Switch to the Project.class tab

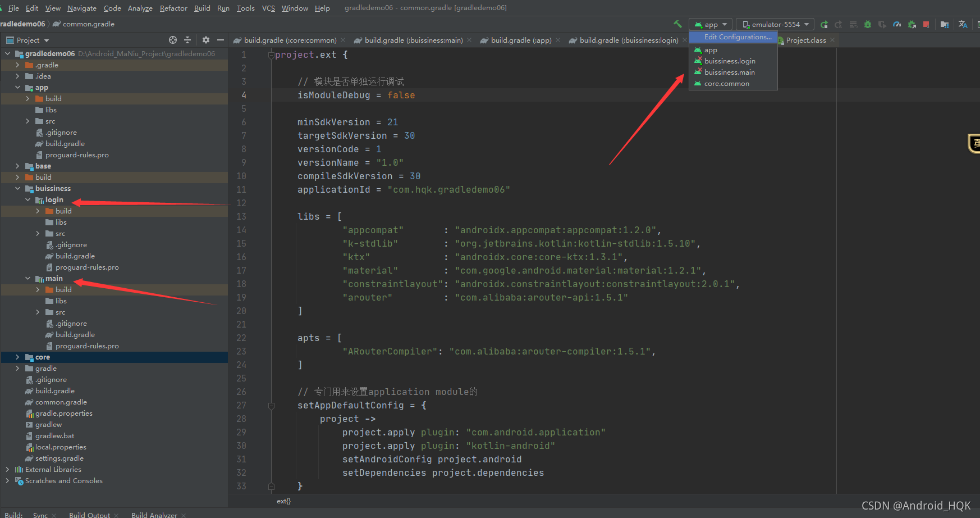tap(805, 40)
